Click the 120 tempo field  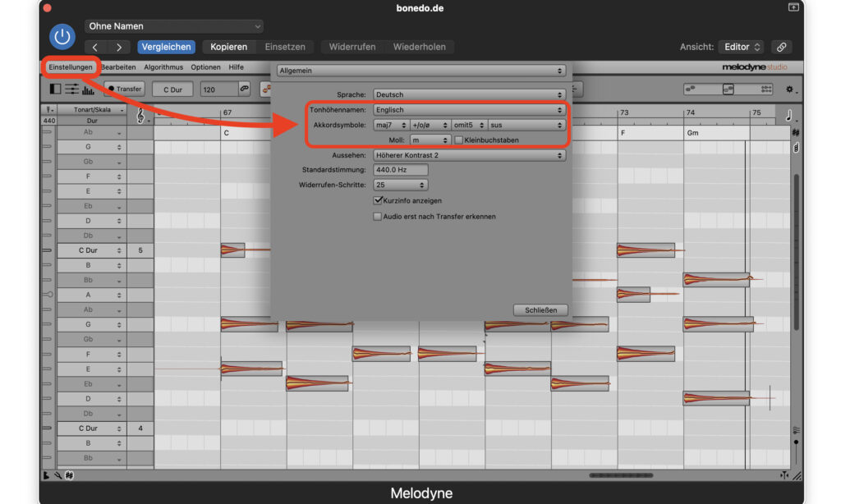tap(218, 89)
